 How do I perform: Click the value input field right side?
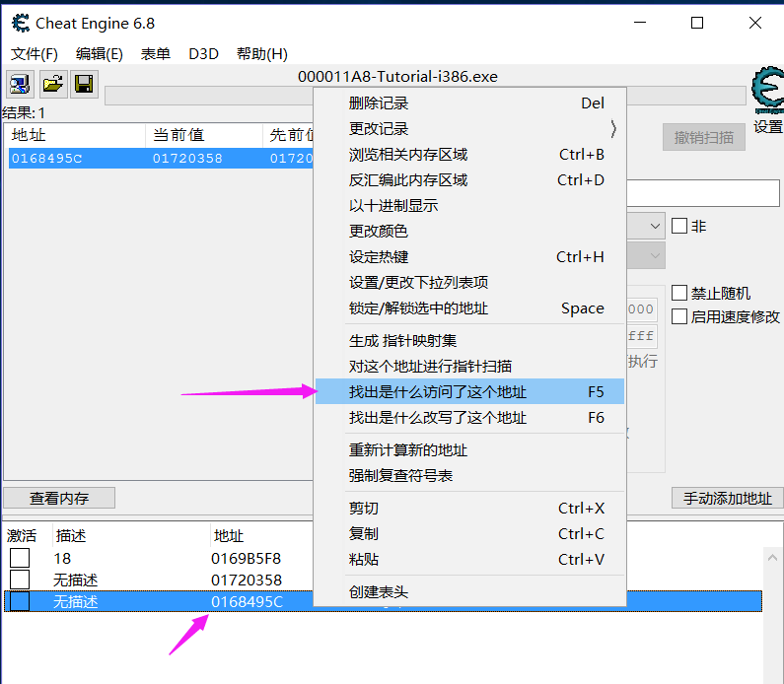point(703,193)
